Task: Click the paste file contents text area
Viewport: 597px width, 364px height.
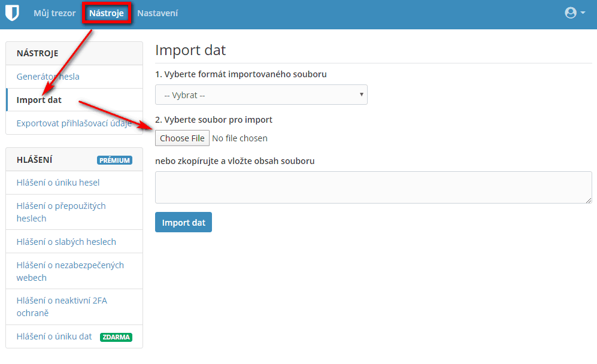Action: point(374,187)
